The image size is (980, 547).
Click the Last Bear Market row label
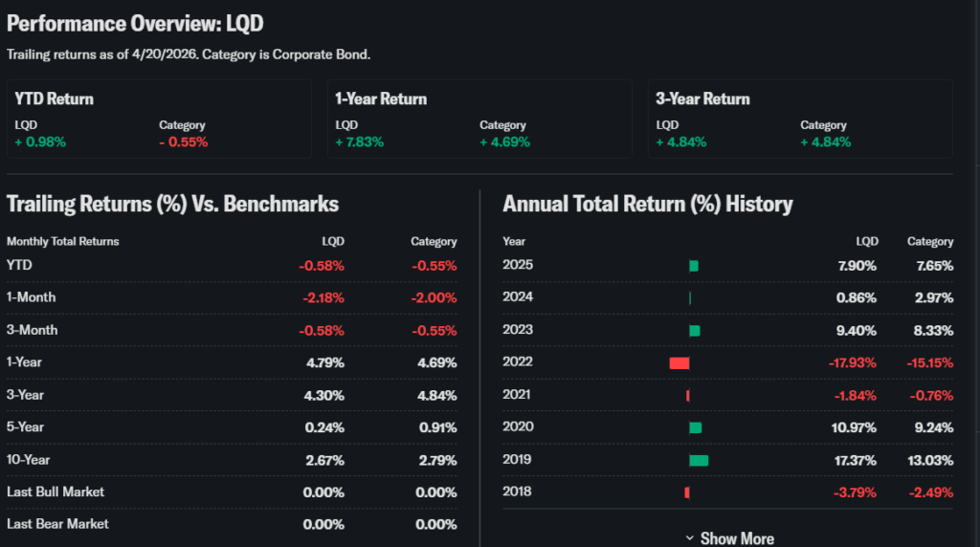(57, 524)
